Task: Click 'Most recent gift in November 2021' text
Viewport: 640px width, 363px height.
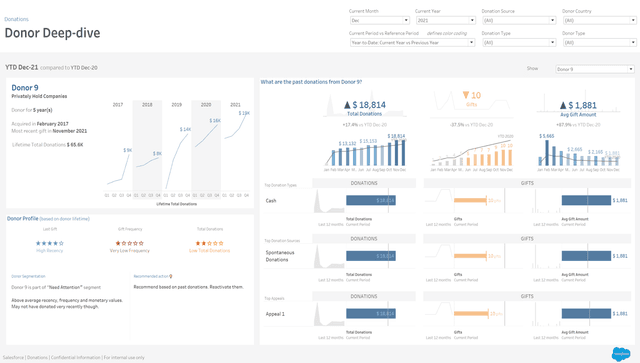Action: (x=49, y=131)
